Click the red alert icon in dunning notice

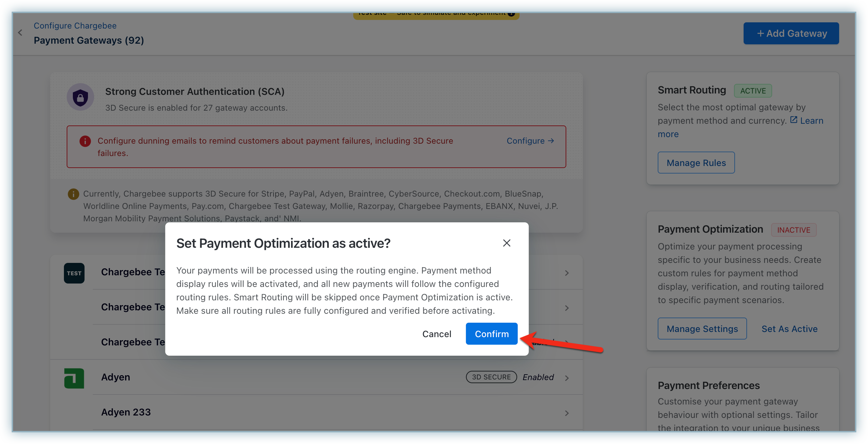85,141
